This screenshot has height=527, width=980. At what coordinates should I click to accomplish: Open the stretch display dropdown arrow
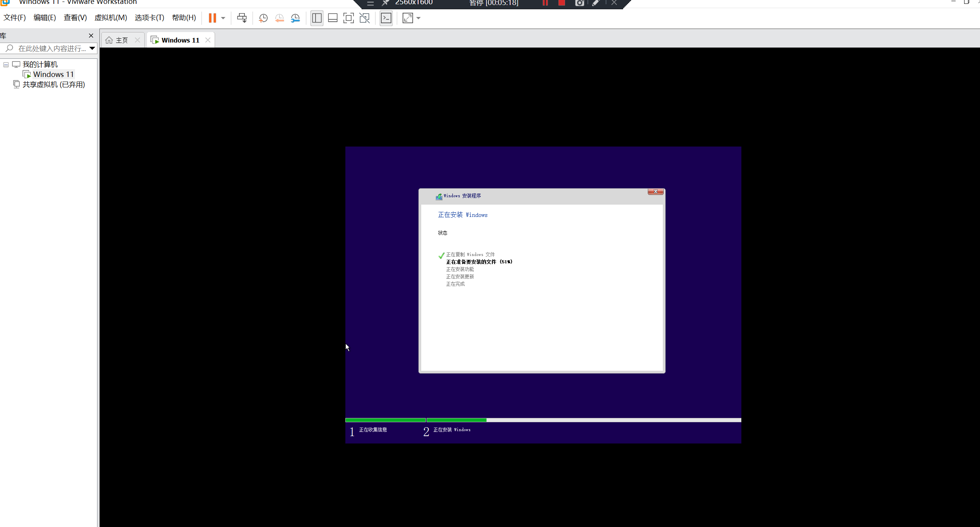pos(418,18)
